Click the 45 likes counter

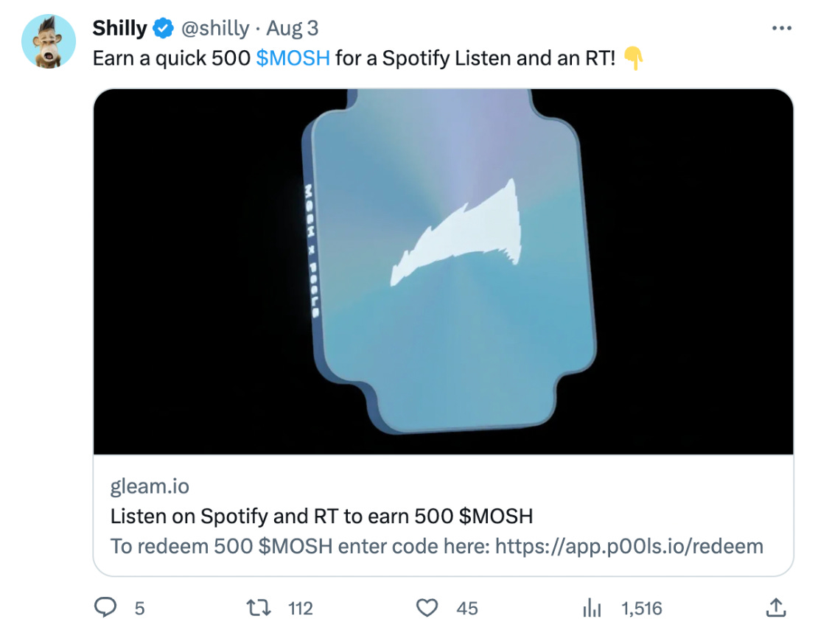(467, 609)
